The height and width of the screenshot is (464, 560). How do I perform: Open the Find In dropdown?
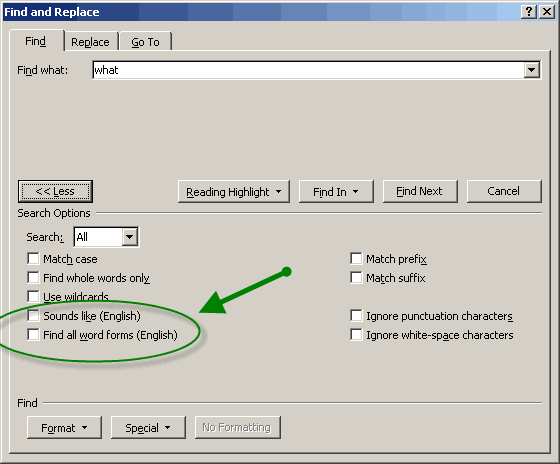click(x=336, y=192)
